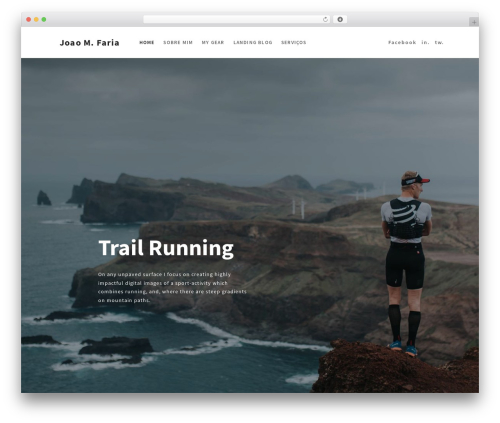This screenshot has height=423, width=500.
Task: Click the downloads icon beside the address bar
Action: [340, 20]
